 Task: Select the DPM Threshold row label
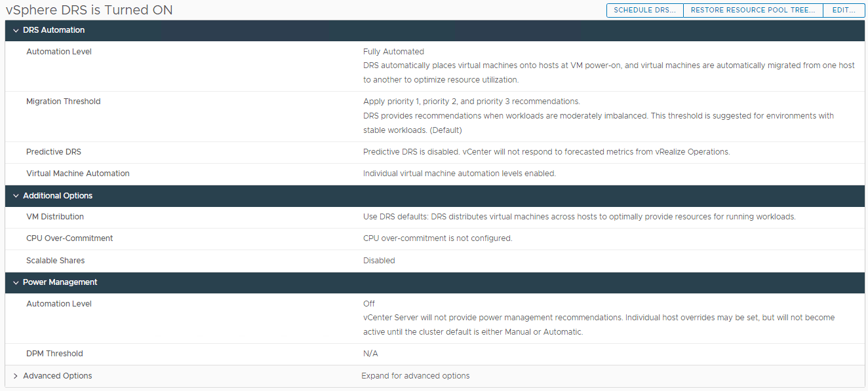(x=54, y=354)
